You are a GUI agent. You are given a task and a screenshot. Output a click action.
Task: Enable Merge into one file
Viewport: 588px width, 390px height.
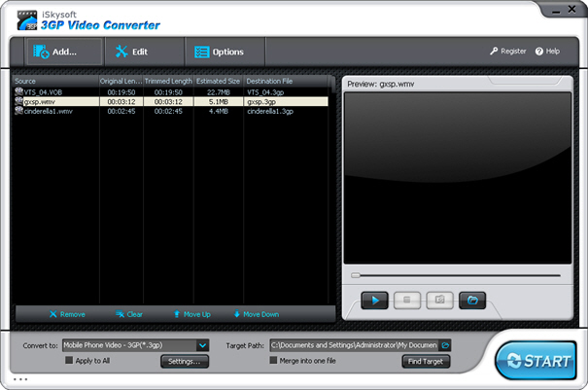click(273, 361)
